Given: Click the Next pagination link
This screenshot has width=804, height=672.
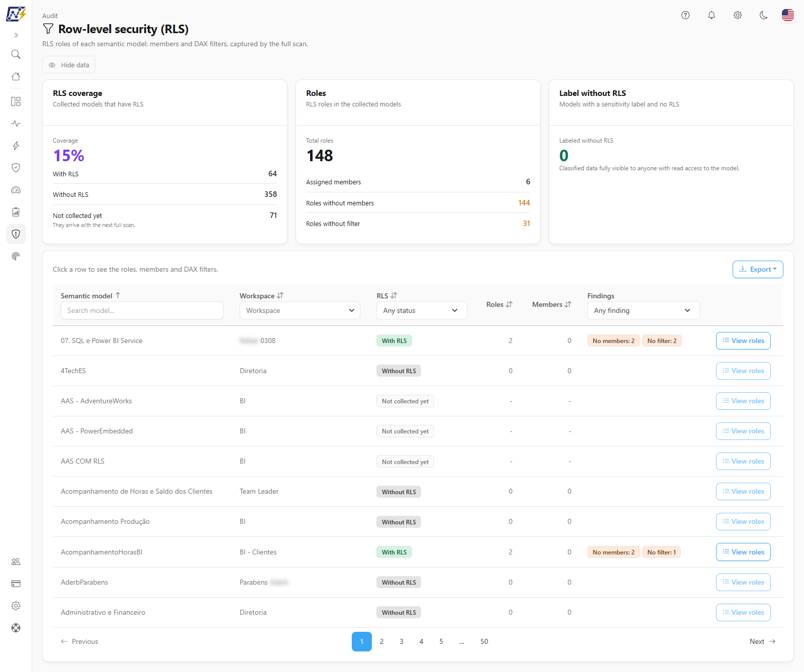Looking at the screenshot, I should [762, 641].
